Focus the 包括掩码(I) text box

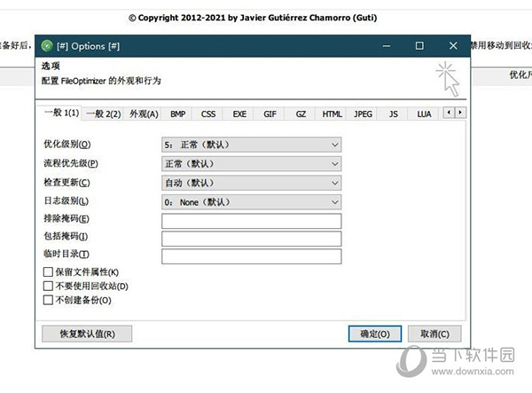pyautogui.click(x=252, y=239)
